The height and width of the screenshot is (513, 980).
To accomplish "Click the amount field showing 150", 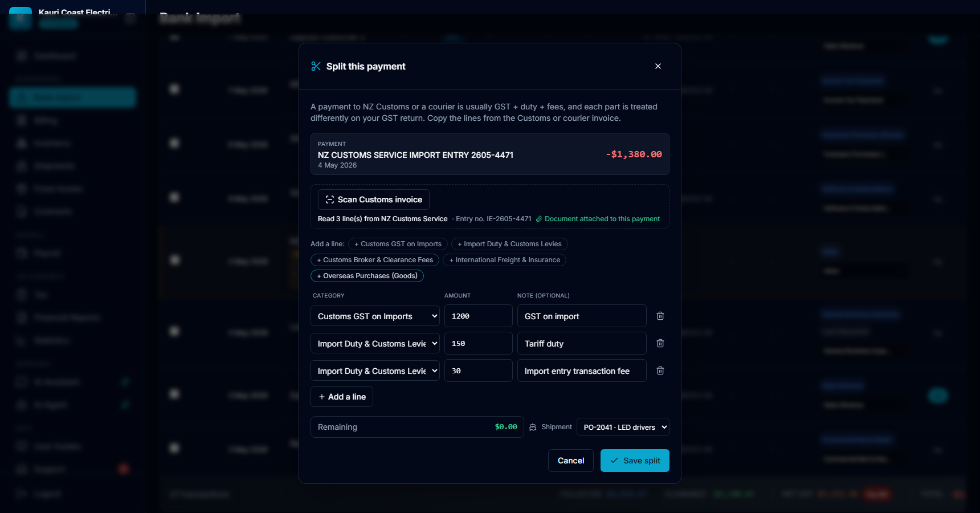I will coord(479,343).
